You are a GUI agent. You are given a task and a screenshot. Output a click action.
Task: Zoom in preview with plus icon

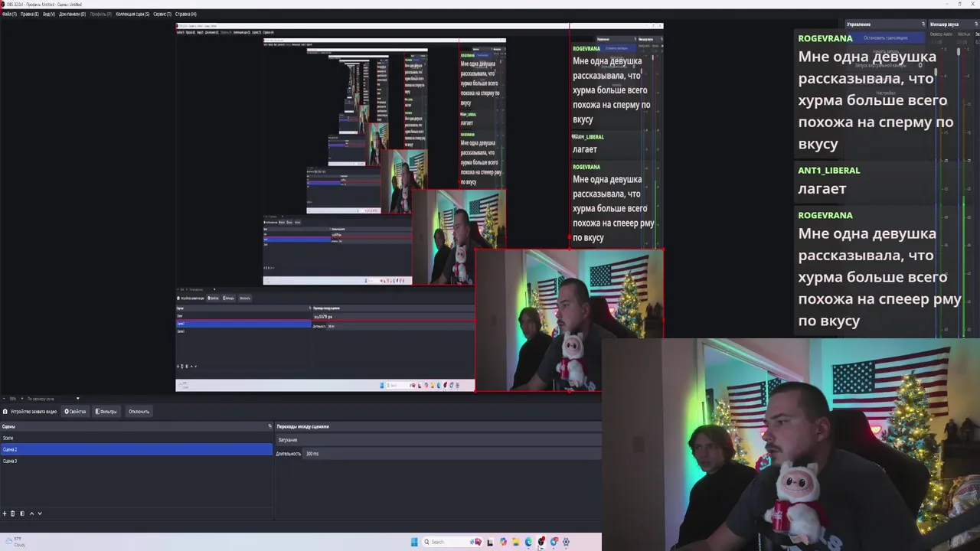click(x=22, y=399)
